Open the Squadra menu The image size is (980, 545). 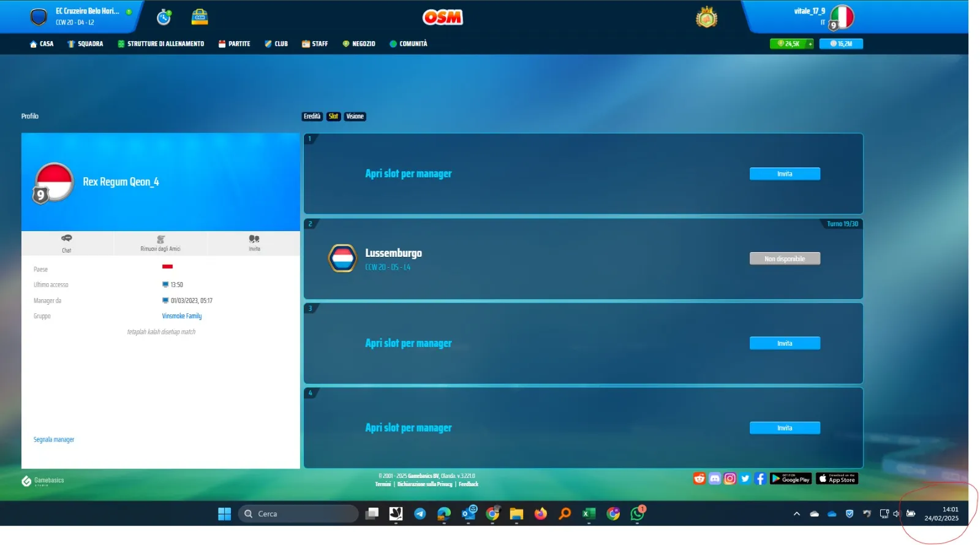click(85, 44)
